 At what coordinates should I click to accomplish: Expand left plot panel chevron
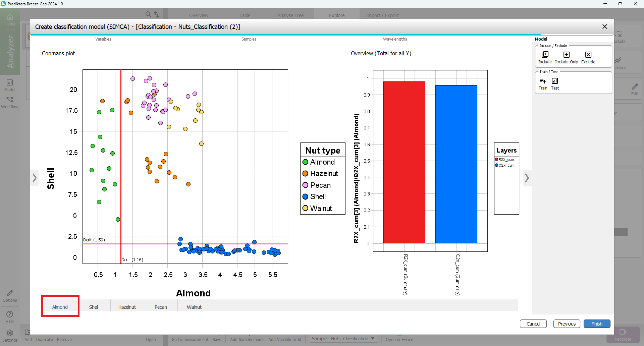pyautogui.click(x=35, y=178)
